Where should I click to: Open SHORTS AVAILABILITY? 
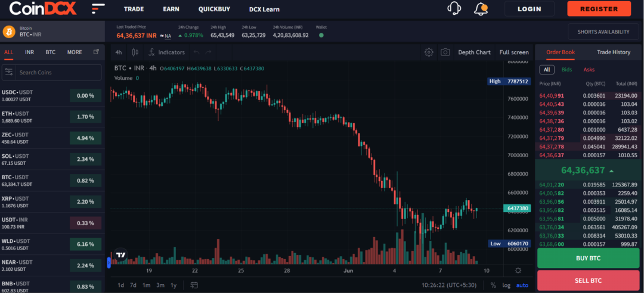point(603,32)
